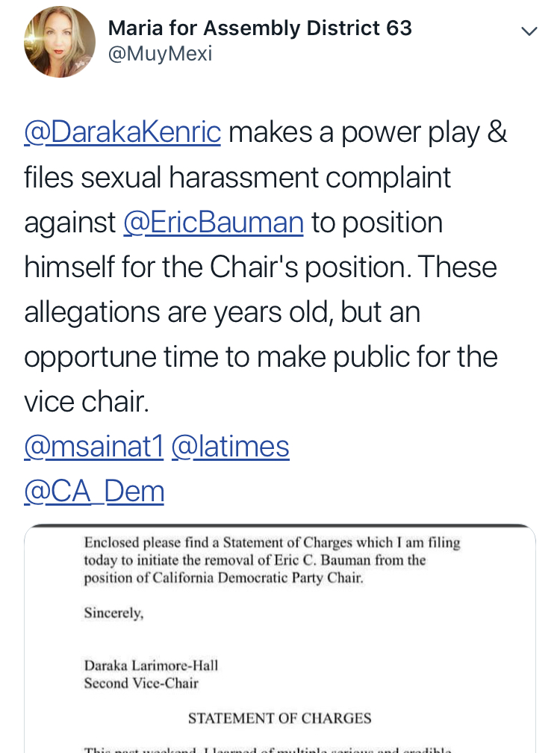Open Maria's profile picture avatar

coord(60,42)
